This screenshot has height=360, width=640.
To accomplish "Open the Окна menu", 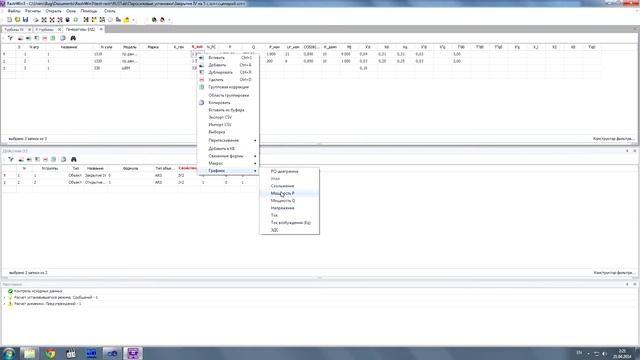I will [71, 11].
